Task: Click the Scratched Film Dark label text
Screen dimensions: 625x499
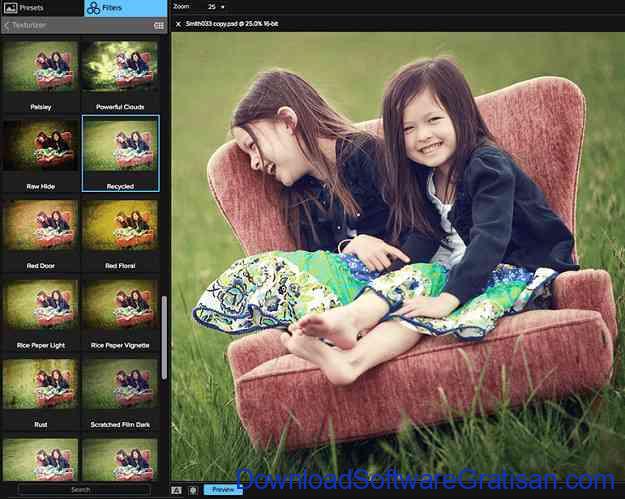Action: pyautogui.click(x=120, y=424)
